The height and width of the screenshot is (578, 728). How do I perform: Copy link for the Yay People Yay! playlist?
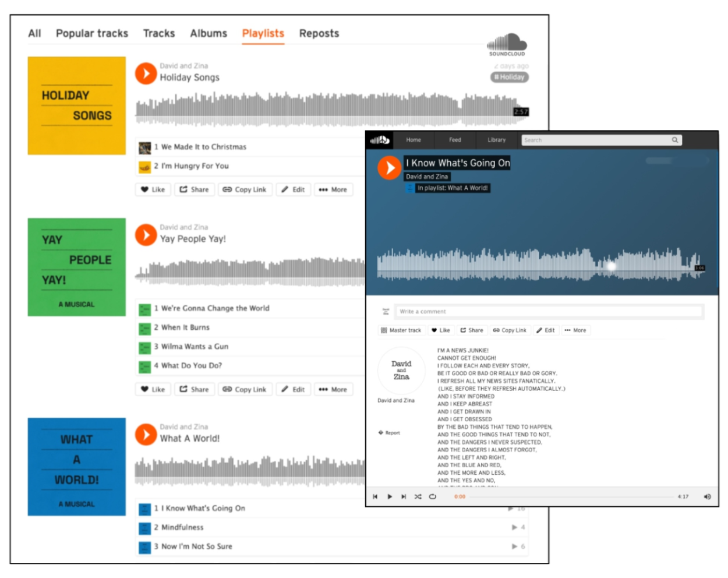click(x=245, y=389)
